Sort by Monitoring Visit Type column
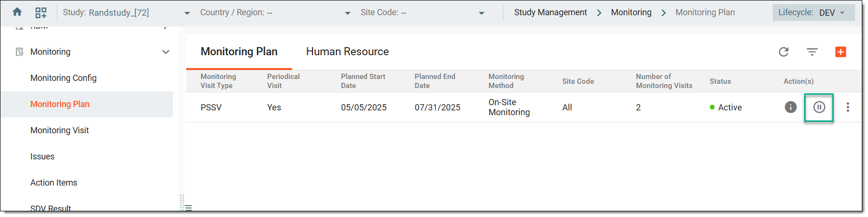Viewport: 868px width, 217px height. (218, 81)
